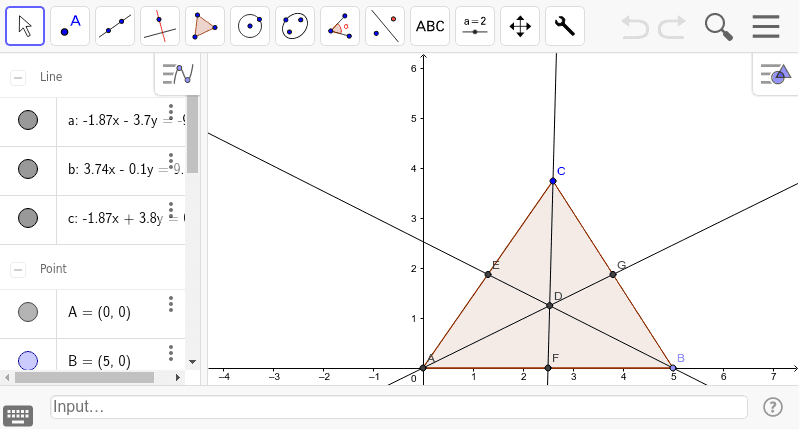Select point D at the intersection
Image resolution: width=800 pixels, height=430 pixels.
coord(549,306)
